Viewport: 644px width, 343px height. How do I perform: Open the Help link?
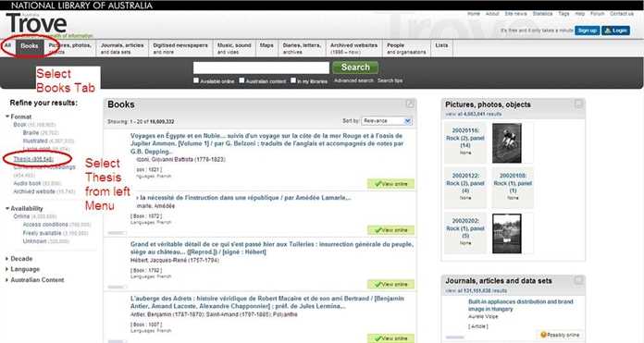click(579, 14)
